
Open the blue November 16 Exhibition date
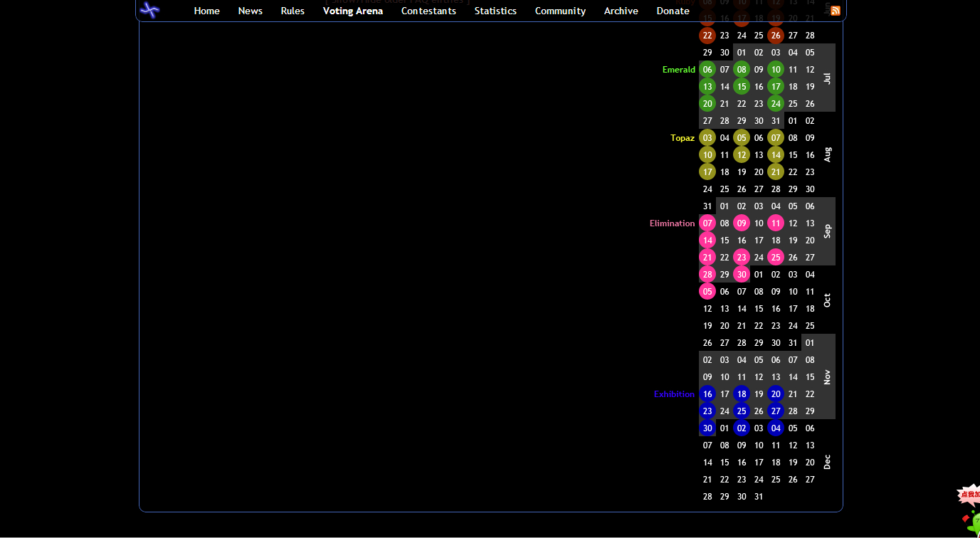(x=707, y=394)
